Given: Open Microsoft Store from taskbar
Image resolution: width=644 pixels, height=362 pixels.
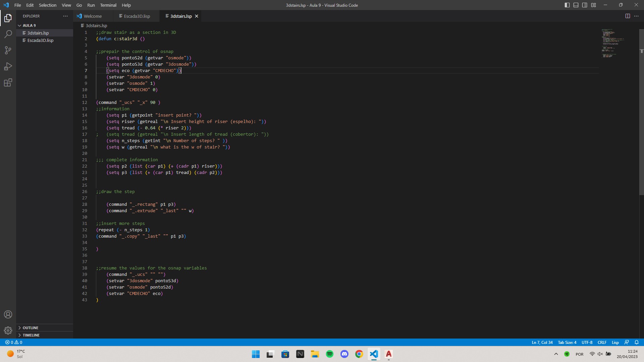Looking at the screenshot, I should pos(285,354).
